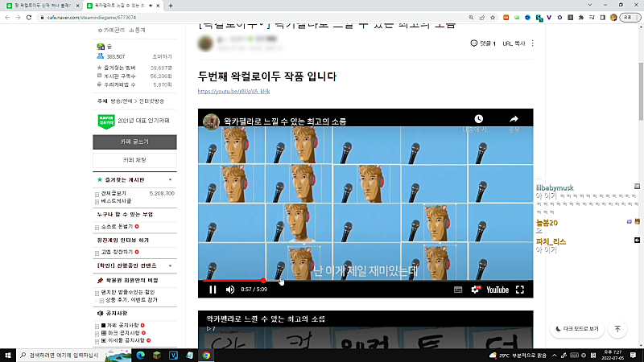
Task: Open the 고멤 칭찬하기 board
Action: (x=117, y=252)
